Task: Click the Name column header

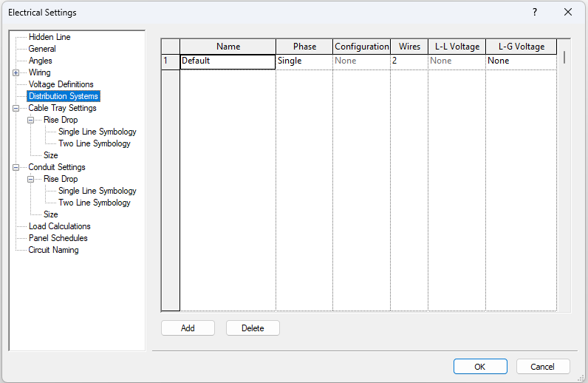Action: pyautogui.click(x=228, y=47)
